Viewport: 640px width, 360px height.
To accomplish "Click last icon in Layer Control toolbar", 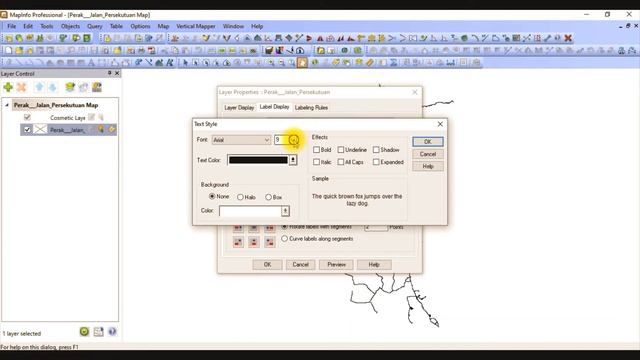I will 97,87.
